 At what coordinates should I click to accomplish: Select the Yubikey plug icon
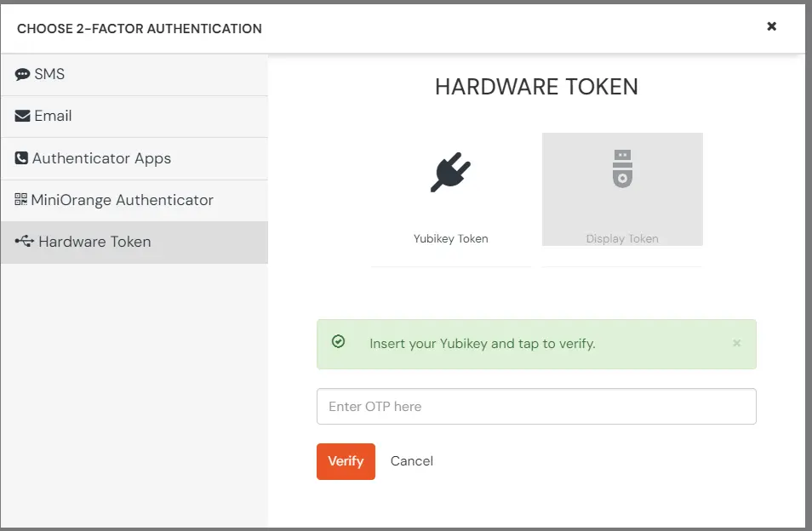pos(450,173)
